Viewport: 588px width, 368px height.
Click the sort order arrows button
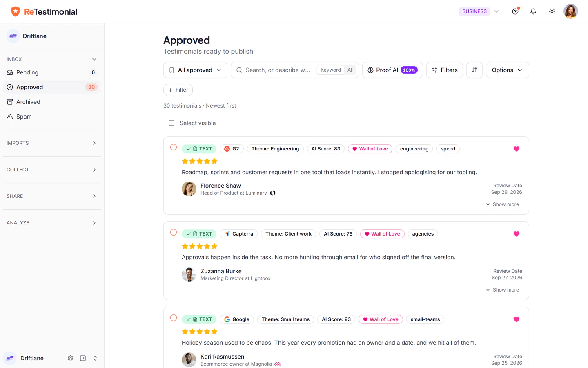[474, 70]
